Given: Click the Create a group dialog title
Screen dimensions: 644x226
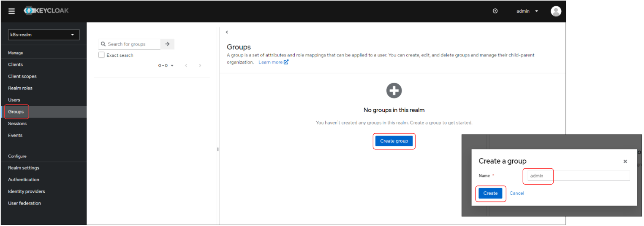Looking at the screenshot, I should pos(503,161).
